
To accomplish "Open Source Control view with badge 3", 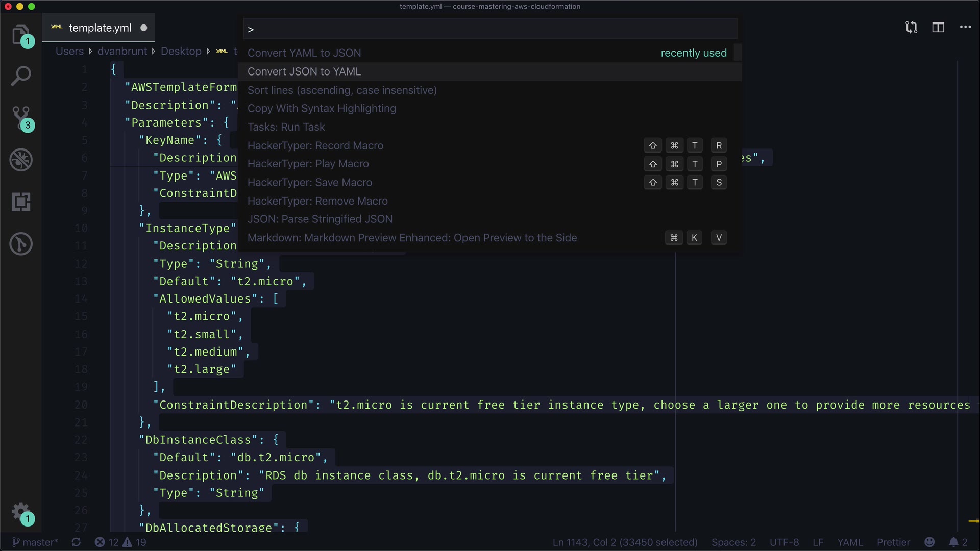I will (21, 118).
